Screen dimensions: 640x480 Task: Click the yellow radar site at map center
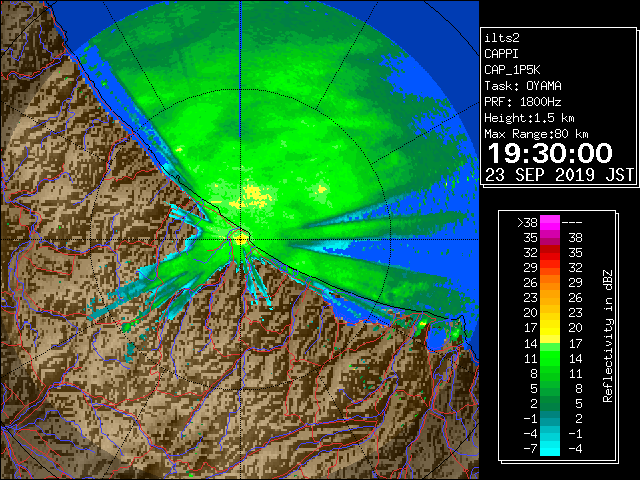(x=241, y=239)
